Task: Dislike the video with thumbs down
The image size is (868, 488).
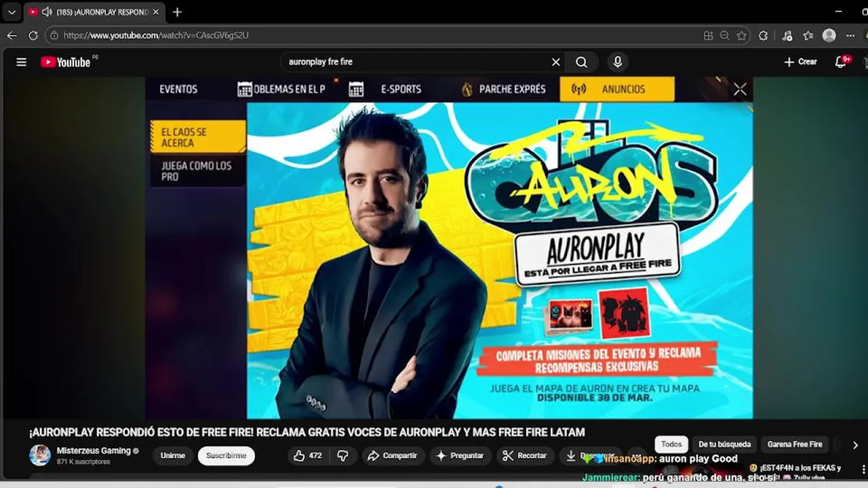Action: [343, 455]
